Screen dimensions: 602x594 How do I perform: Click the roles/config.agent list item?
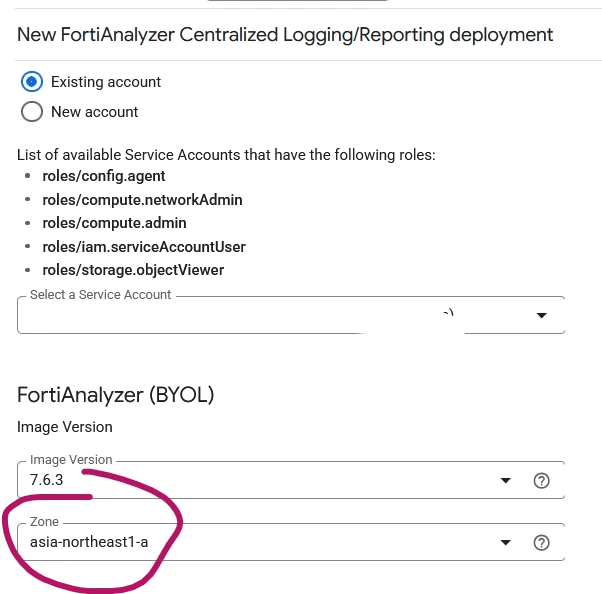[x=104, y=176]
